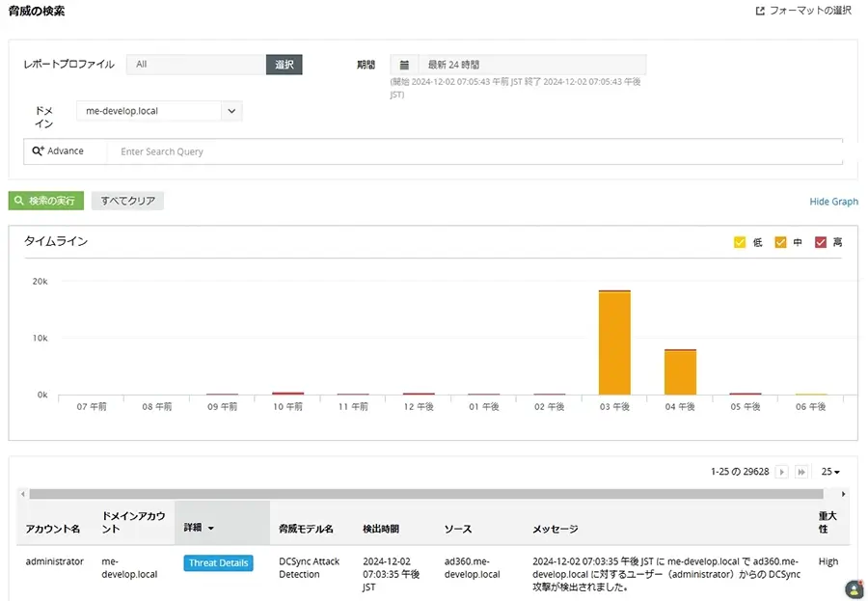Open the calendar icon for 期間
Viewport: 868px width, 601px height.
click(x=405, y=65)
